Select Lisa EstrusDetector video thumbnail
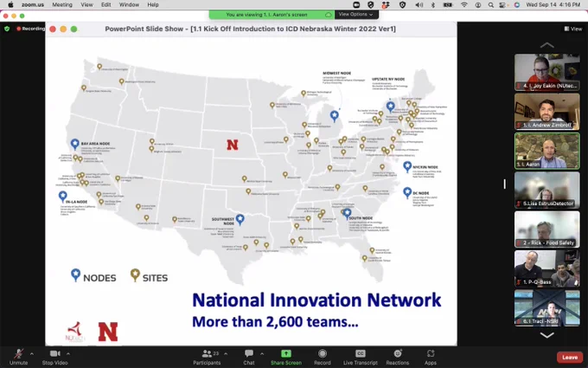The height and width of the screenshot is (368, 588). [x=546, y=190]
